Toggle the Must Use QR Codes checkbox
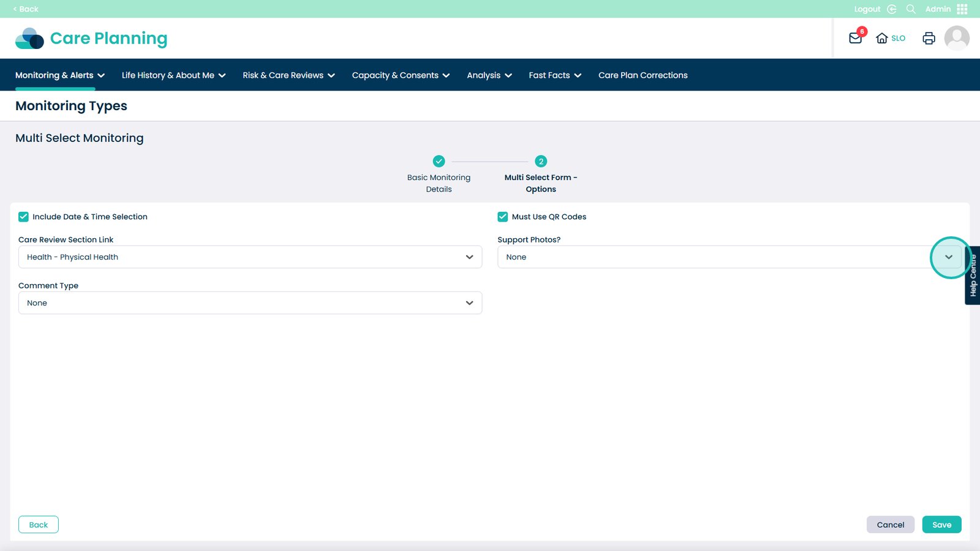980x551 pixels. pyautogui.click(x=503, y=217)
